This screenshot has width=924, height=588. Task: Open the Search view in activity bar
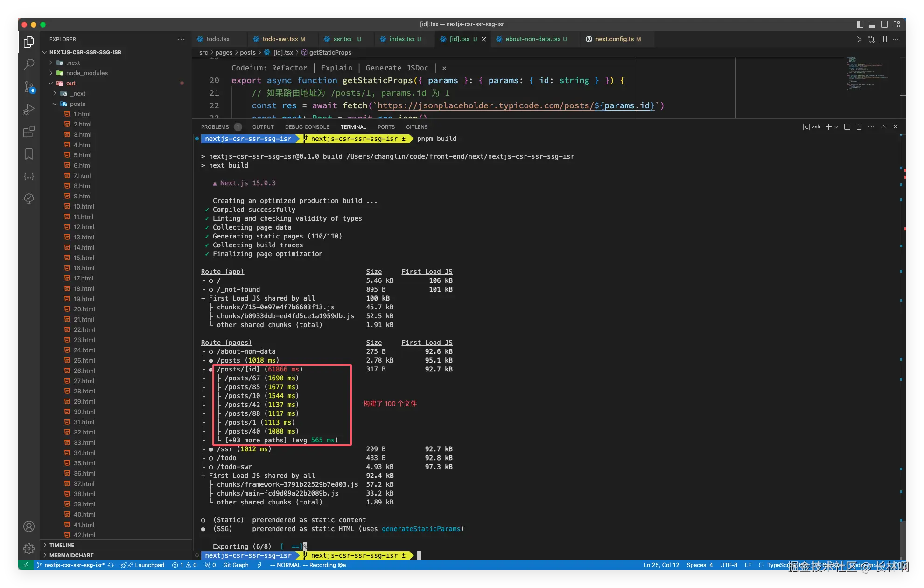point(29,64)
